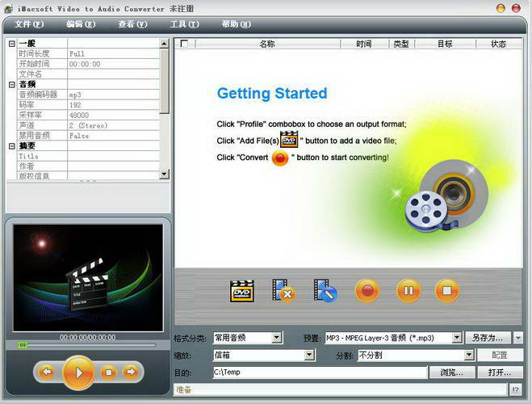This screenshot has width=532, height=404.
Task: Open the 工具(T) menu
Action: [x=185, y=24]
